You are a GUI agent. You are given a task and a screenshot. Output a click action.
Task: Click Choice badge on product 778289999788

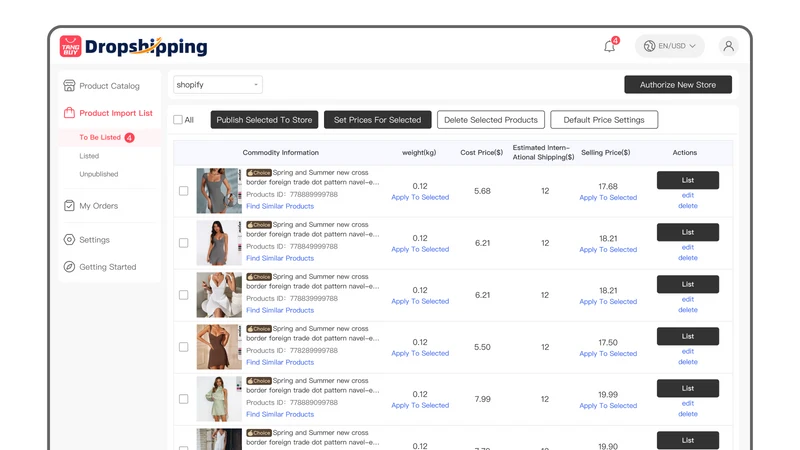click(259, 329)
